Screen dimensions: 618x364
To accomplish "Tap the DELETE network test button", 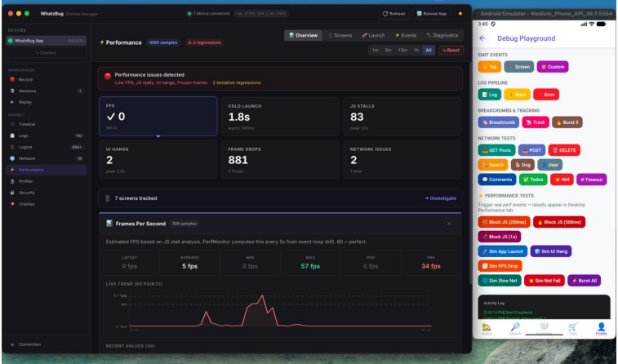I will (564, 150).
